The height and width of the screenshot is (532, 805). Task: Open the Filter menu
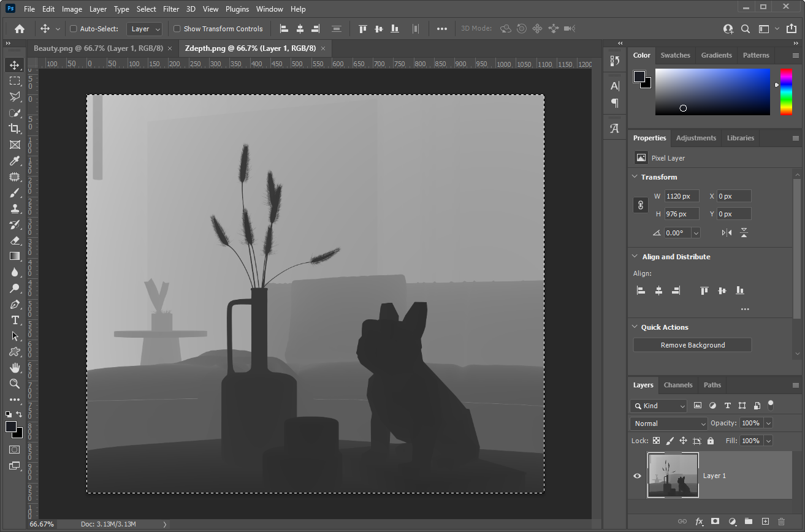[x=171, y=9]
